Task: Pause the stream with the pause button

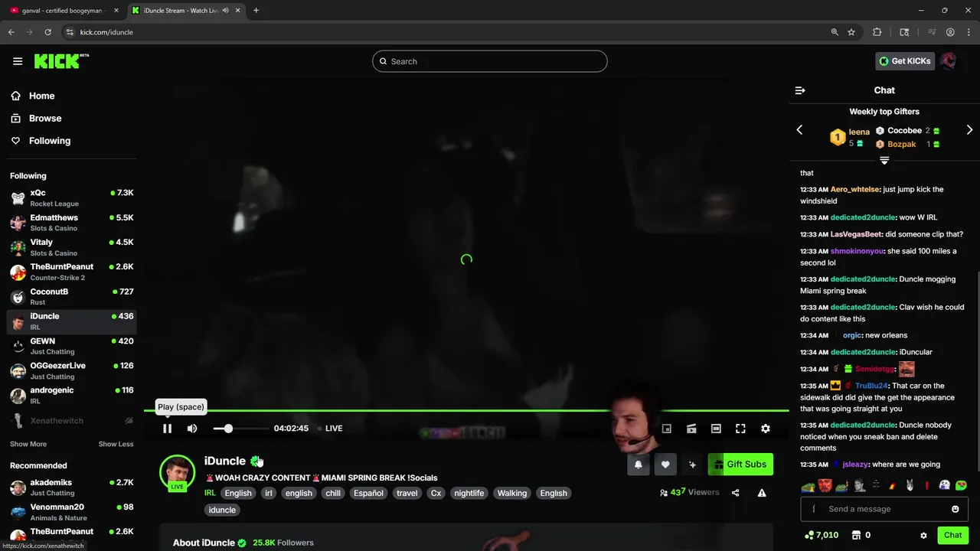Action: [167, 429]
